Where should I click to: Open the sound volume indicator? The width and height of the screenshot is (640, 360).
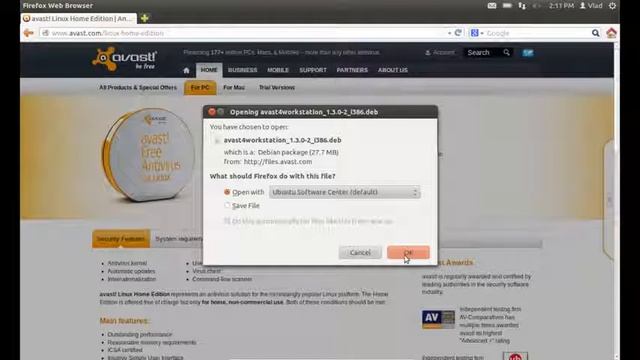537,6
